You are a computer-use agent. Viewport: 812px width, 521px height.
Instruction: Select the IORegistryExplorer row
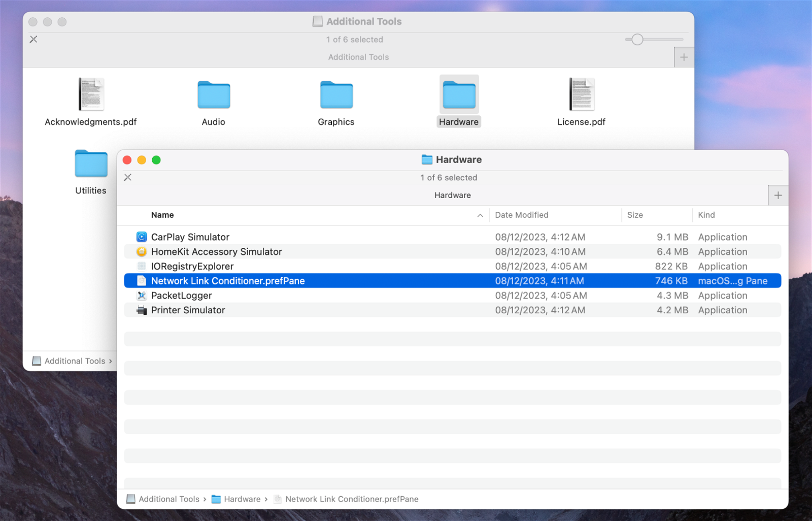pos(192,267)
